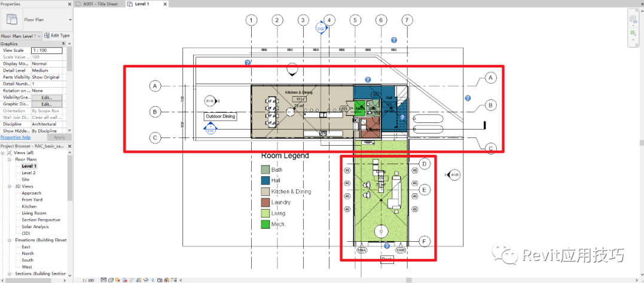Screen dimensions: 644x283
Task: Open the Steering Wheels dropdown arrow
Action: pyautogui.click(x=633, y=26)
